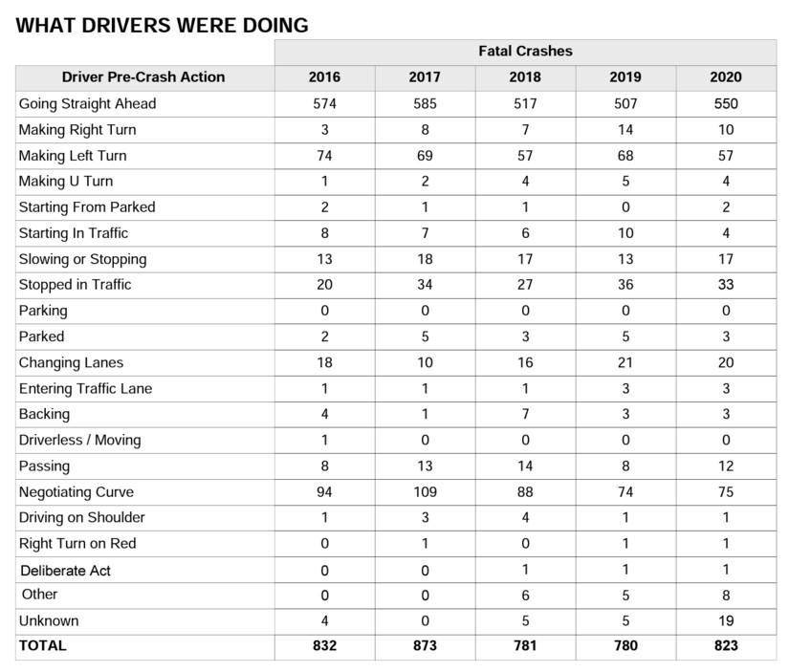
Task: Select the 'Changing Lanes' row label
Action: pyautogui.click(x=72, y=363)
